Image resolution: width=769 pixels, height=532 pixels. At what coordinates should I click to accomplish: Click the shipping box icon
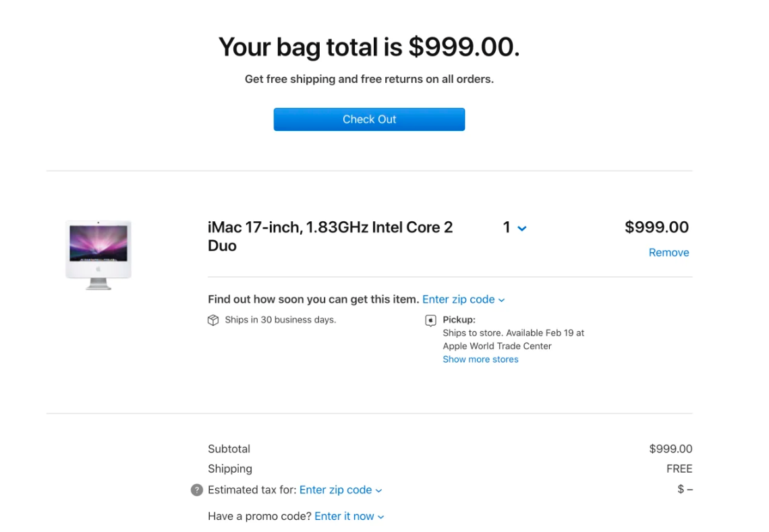214,320
